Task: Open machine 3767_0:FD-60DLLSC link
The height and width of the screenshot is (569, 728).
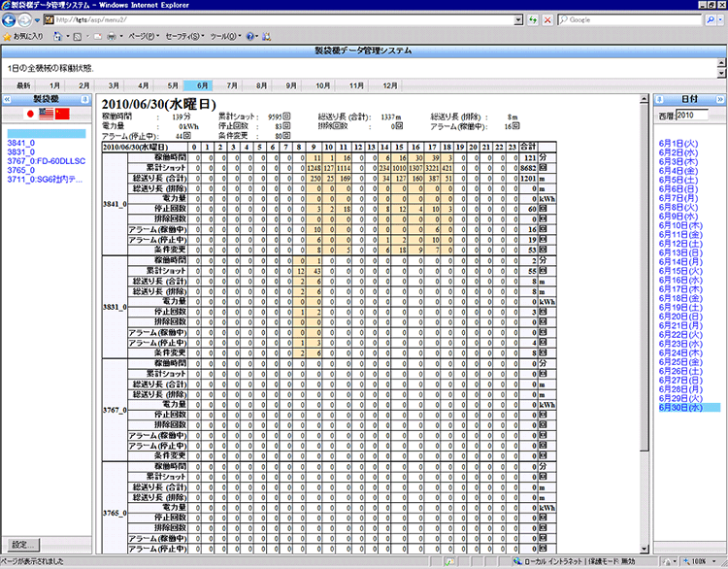Action: click(x=46, y=160)
